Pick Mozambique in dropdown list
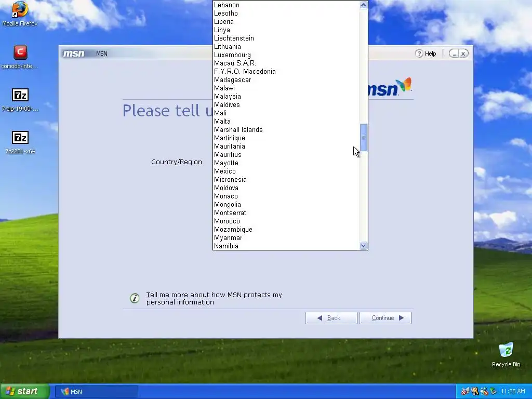Screen dimensions: 532x399 click(x=286, y=229)
